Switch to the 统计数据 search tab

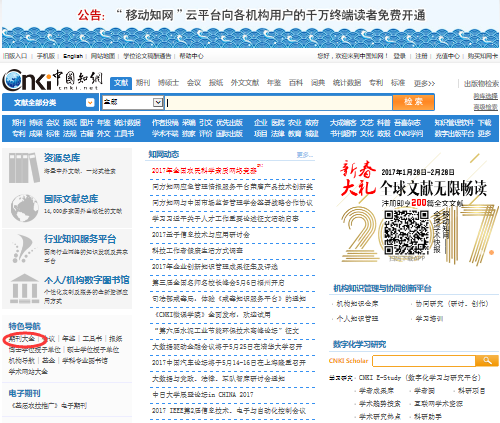(x=347, y=83)
